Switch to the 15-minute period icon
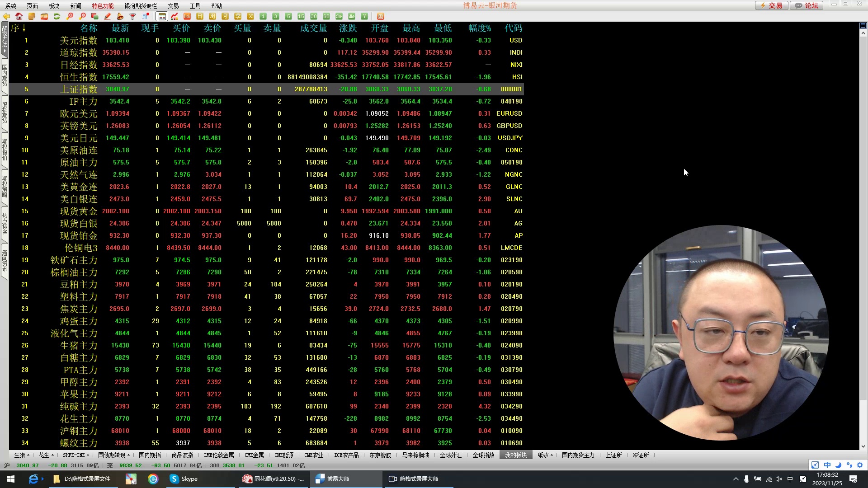The image size is (868, 488). (x=301, y=16)
